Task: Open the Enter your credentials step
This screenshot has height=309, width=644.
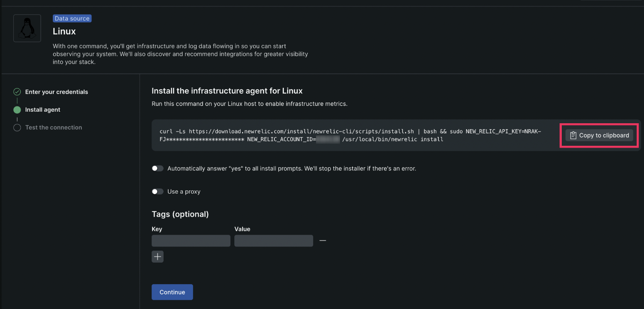Action: (x=56, y=92)
